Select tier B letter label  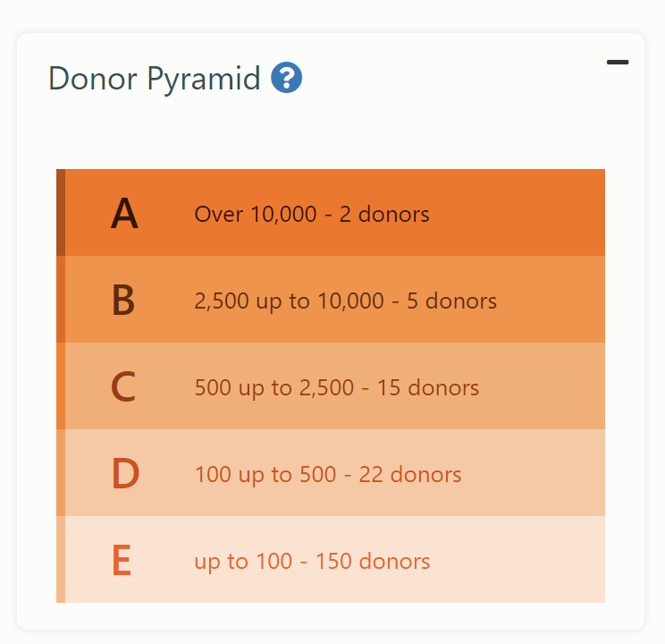click(123, 300)
